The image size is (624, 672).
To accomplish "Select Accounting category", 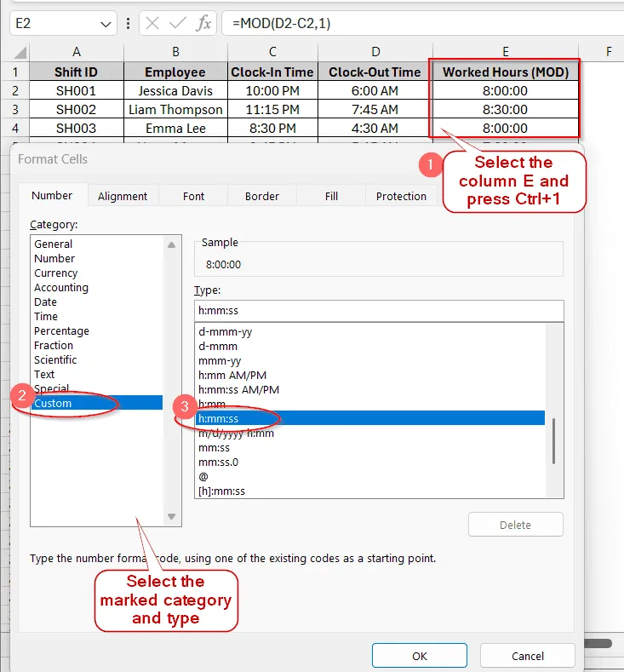I will (98, 288).
